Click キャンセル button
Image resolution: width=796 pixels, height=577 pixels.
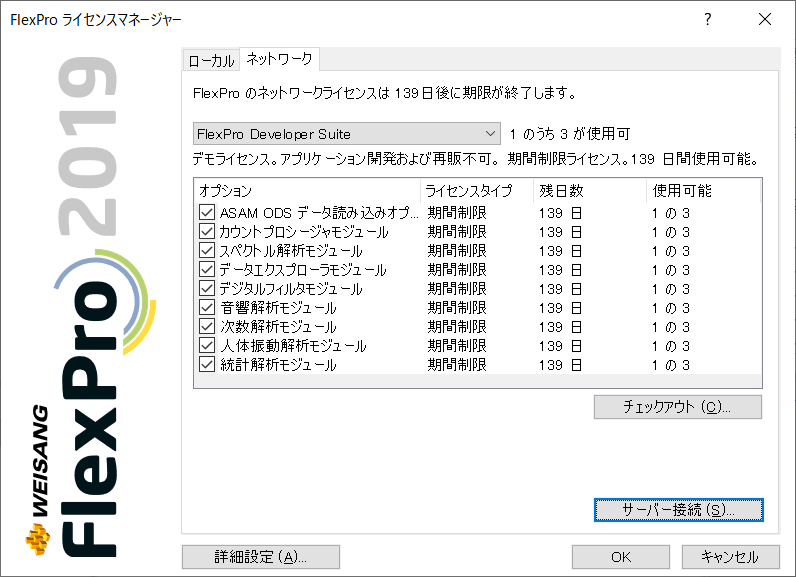click(x=731, y=557)
